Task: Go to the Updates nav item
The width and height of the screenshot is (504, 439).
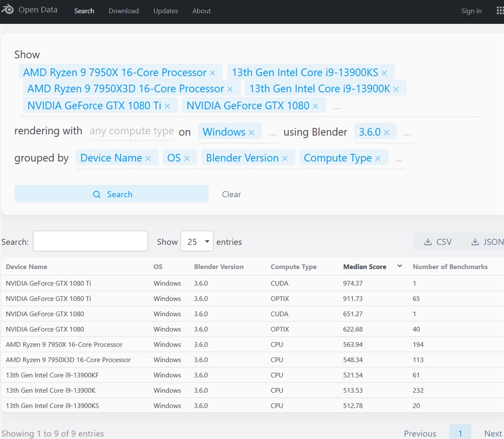Action: 165,11
